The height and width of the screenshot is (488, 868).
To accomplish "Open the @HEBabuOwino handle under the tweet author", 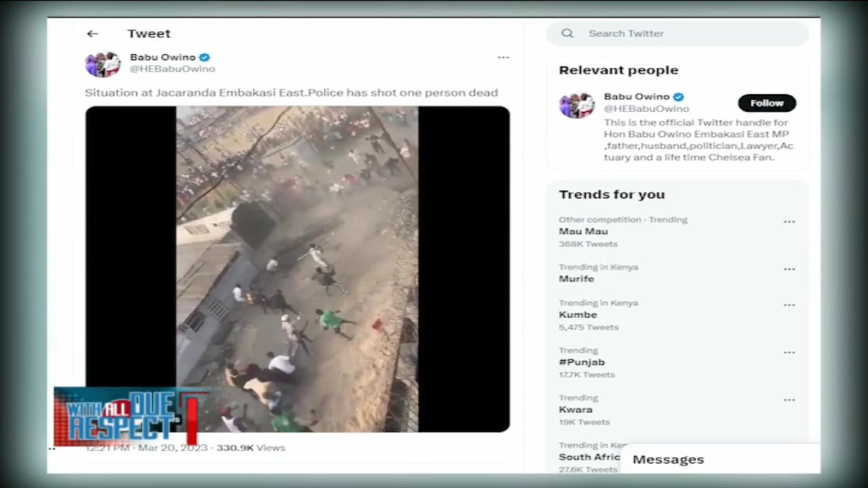I will pos(172,69).
